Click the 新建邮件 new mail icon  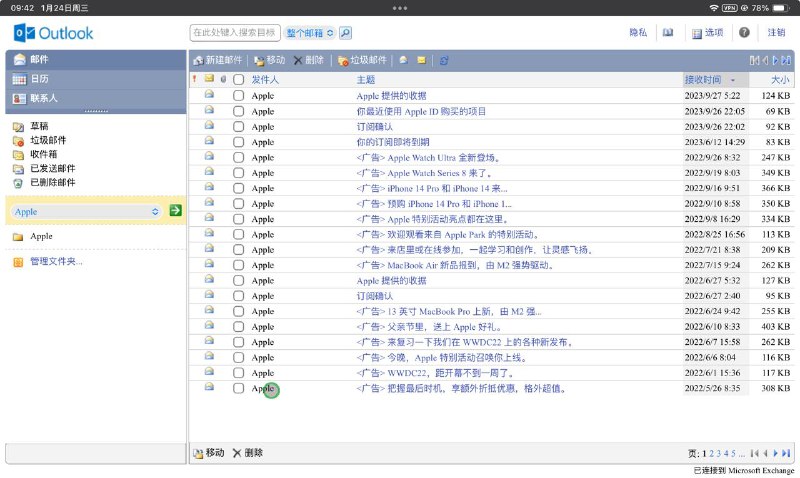(198, 61)
